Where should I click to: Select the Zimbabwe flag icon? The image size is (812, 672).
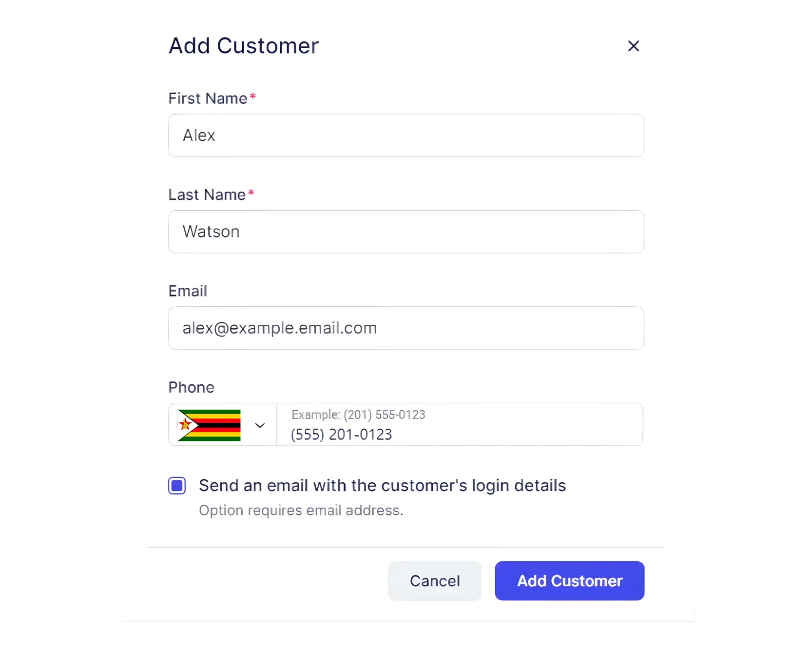click(209, 425)
